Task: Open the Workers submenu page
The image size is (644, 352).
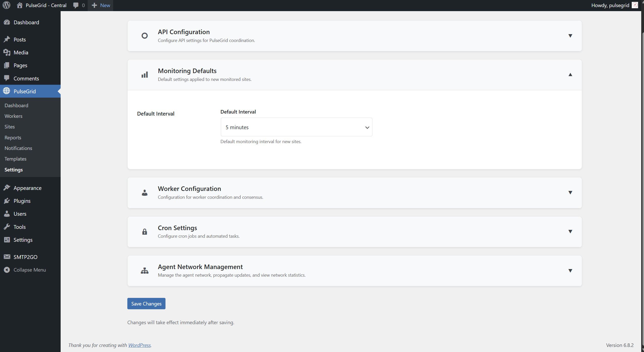Action: pyautogui.click(x=13, y=116)
